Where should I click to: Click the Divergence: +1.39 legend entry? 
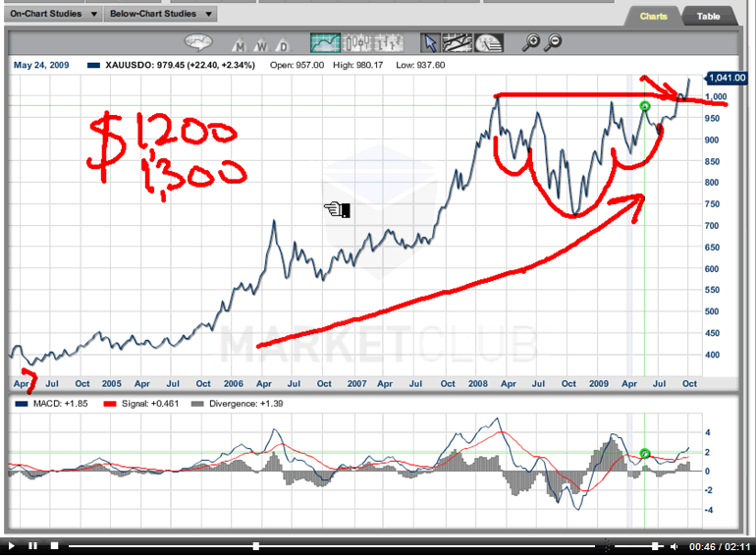pos(238,404)
